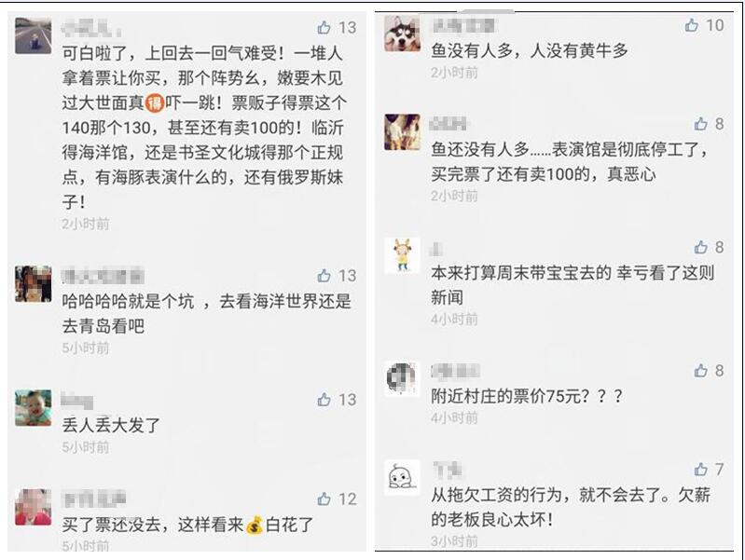This screenshot has width=745, height=560.
Task: Open the couple photo avatar beside 鱼还没有人多
Action: coord(402,132)
